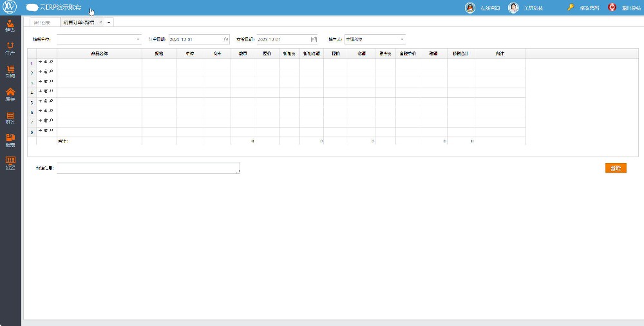Image resolution: width=644 pixels, height=326 pixels.
Task: Open the Sales module in the sidebar
Action: 10,26
